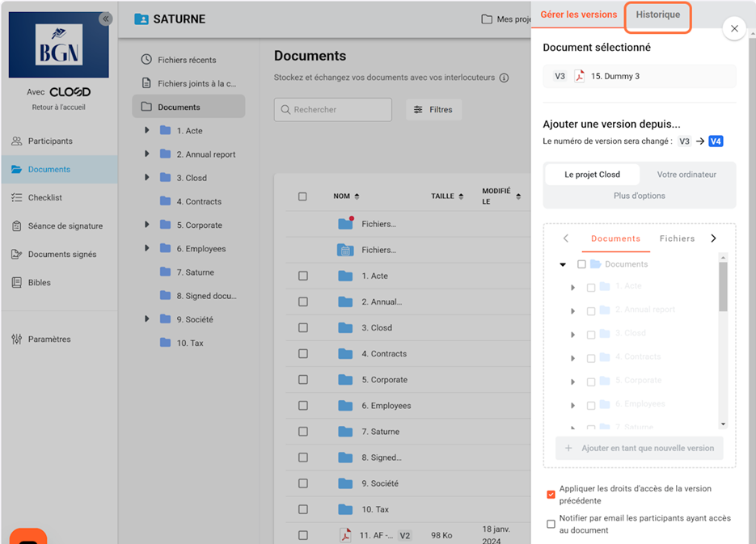Viewport: 756px width, 544px height.
Task: Click the Rechercher search field
Action: [x=333, y=110]
